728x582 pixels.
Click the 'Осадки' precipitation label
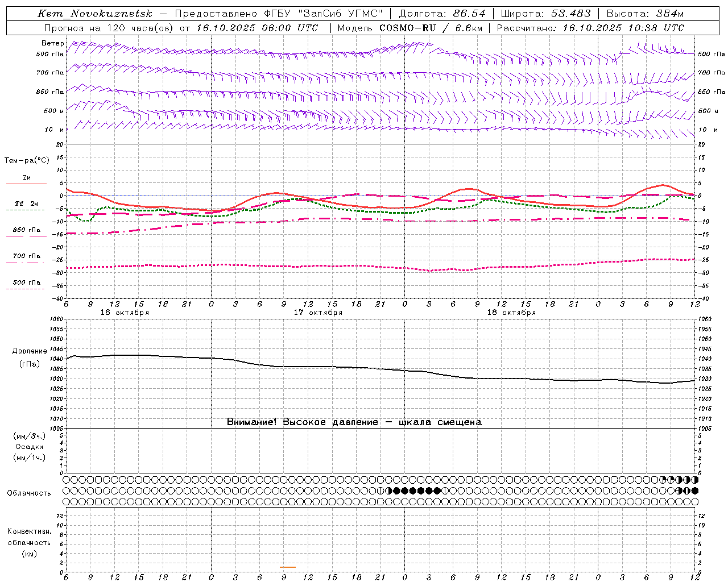click(30, 447)
